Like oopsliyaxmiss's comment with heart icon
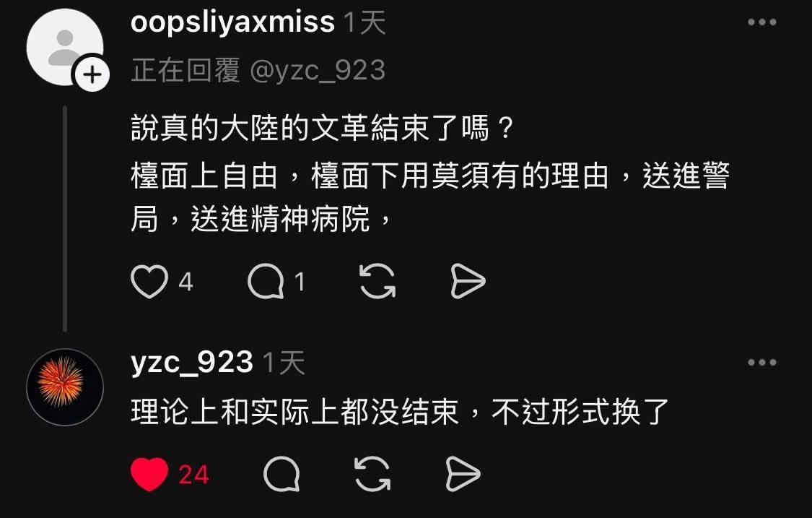The height and width of the screenshot is (518, 812). pos(149,282)
